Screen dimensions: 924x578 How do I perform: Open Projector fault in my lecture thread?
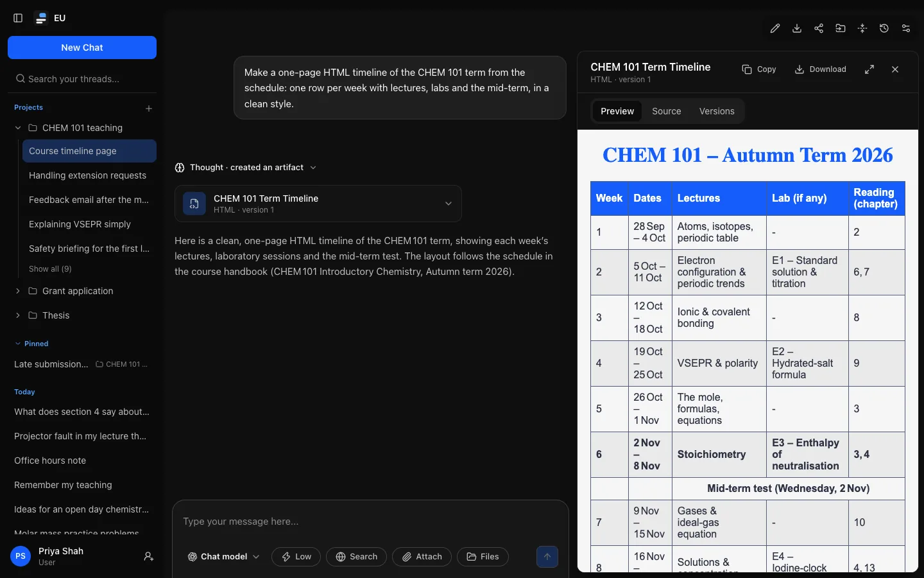click(x=82, y=436)
